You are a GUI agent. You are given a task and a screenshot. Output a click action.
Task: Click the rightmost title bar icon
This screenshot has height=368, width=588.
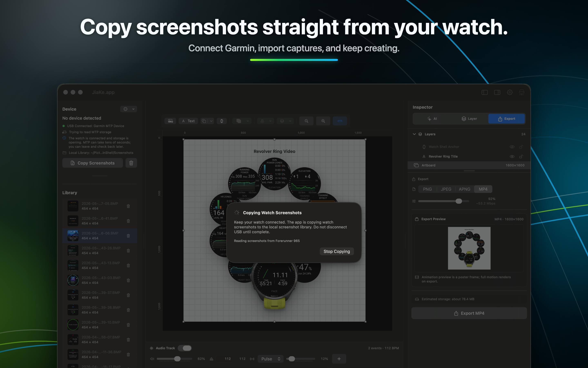tap(522, 92)
